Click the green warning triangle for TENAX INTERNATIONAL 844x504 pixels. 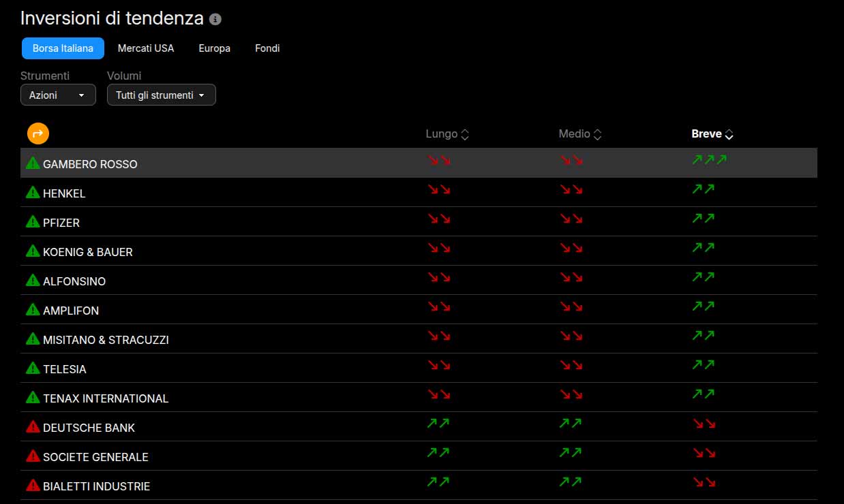point(33,397)
